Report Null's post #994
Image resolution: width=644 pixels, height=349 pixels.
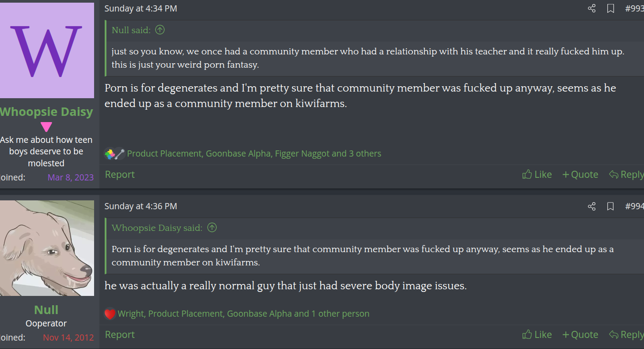pos(120,335)
